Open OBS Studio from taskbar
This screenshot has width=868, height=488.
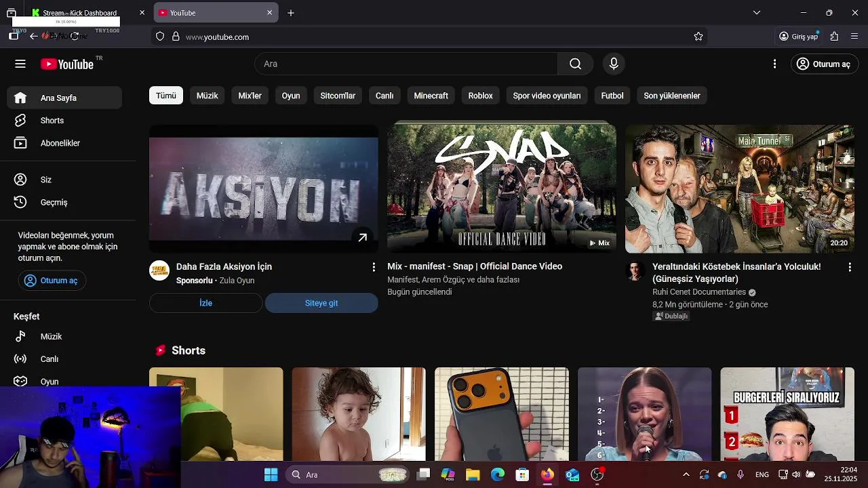tap(597, 474)
